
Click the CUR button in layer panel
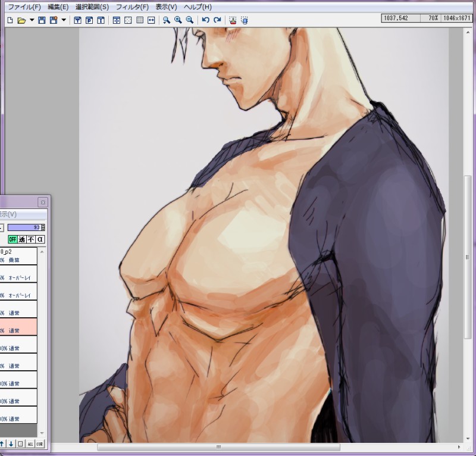[39, 444]
